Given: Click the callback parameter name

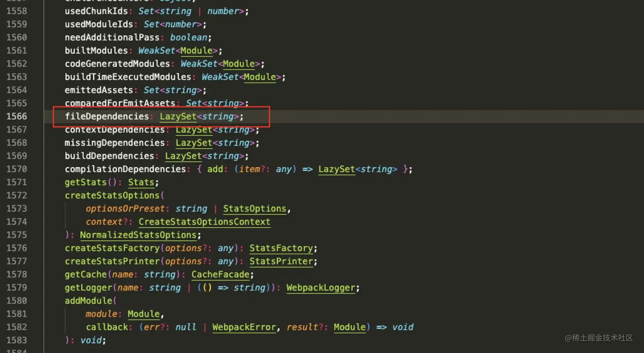Looking at the screenshot, I should click(x=107, y=327).
